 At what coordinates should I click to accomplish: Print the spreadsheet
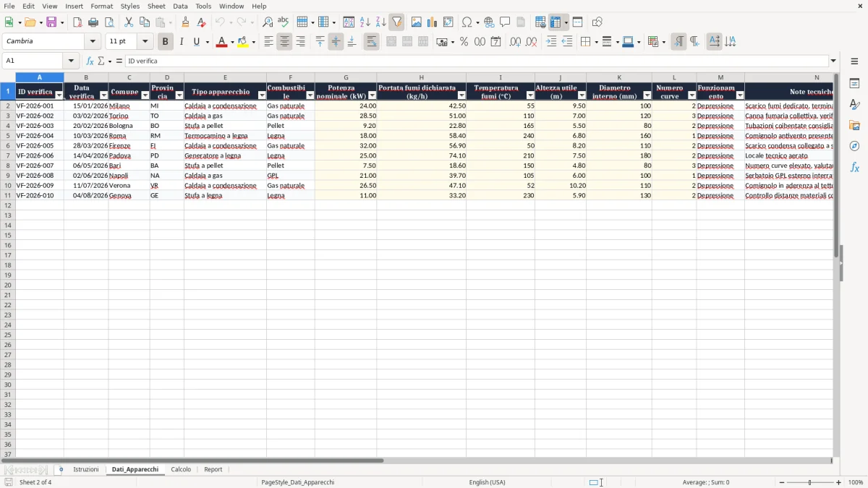click(x=93, y=22)
